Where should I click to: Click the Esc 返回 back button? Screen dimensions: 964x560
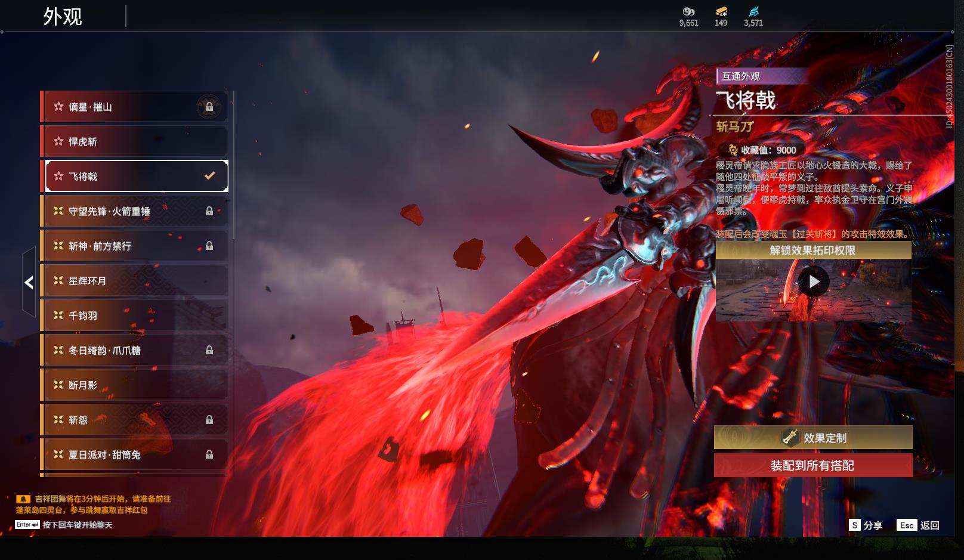[x=918, y=525]
